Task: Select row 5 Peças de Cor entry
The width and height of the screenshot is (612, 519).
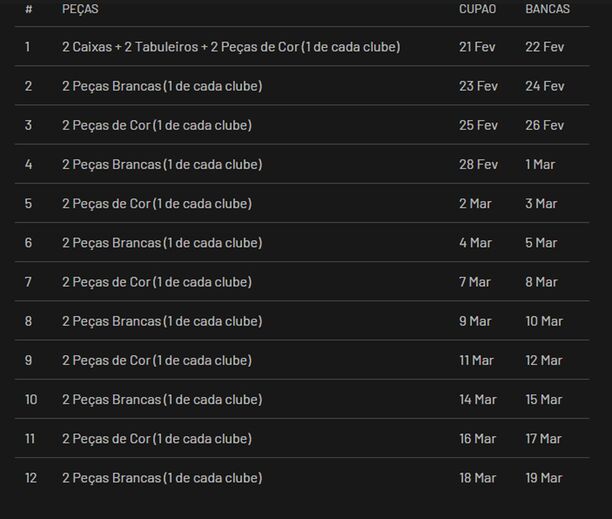Action: click(x=302, y=203)
